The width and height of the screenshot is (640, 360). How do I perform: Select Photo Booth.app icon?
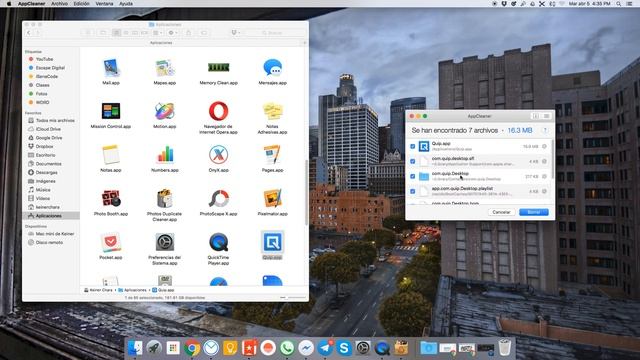[x=111, y=198]
